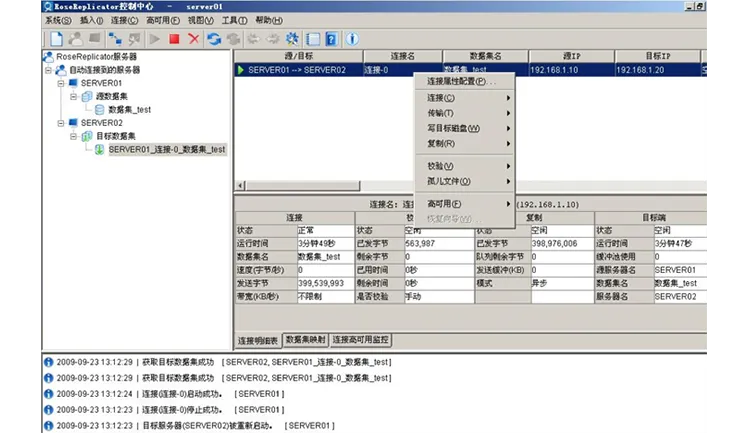
Task: Open the 帮助(H) menu
Action: (x=269, y=21)
